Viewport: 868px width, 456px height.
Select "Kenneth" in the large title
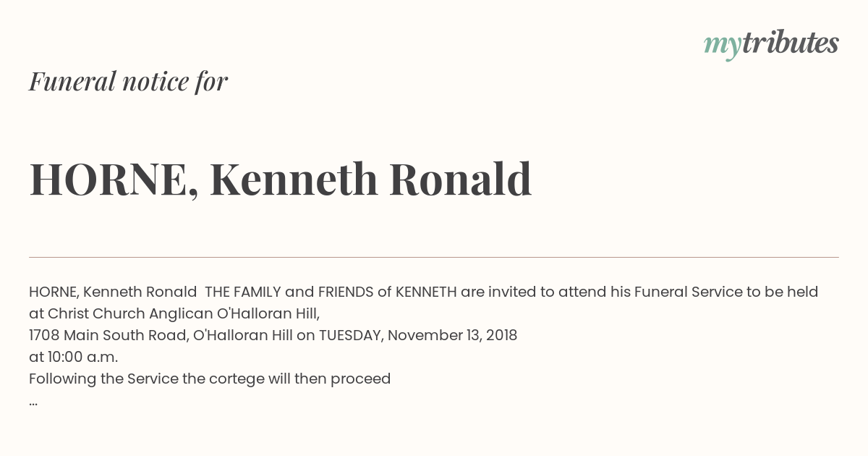click(x=294, y=179)
